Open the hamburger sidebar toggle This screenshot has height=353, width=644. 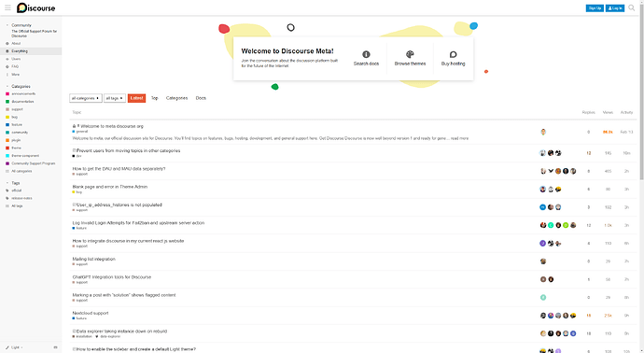(7, 7)
